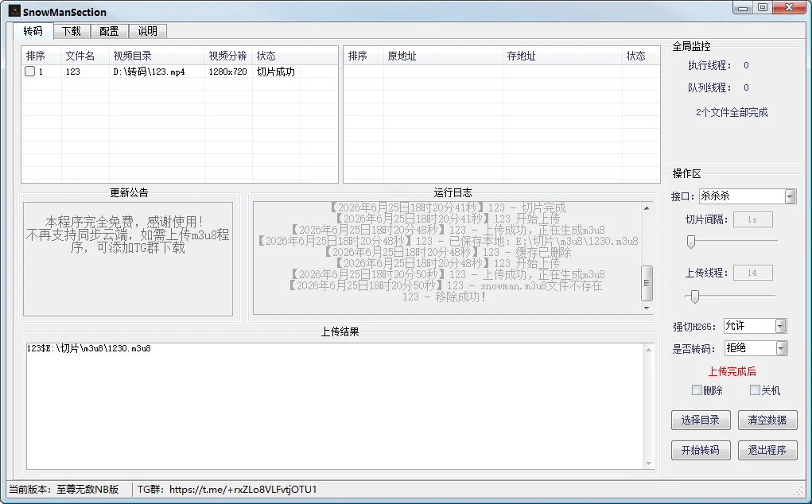The height and width of the screenshot is (504, 812).
Task: Expand the 强切H265 dropdown showing 允许
Action: coord(780,326)
